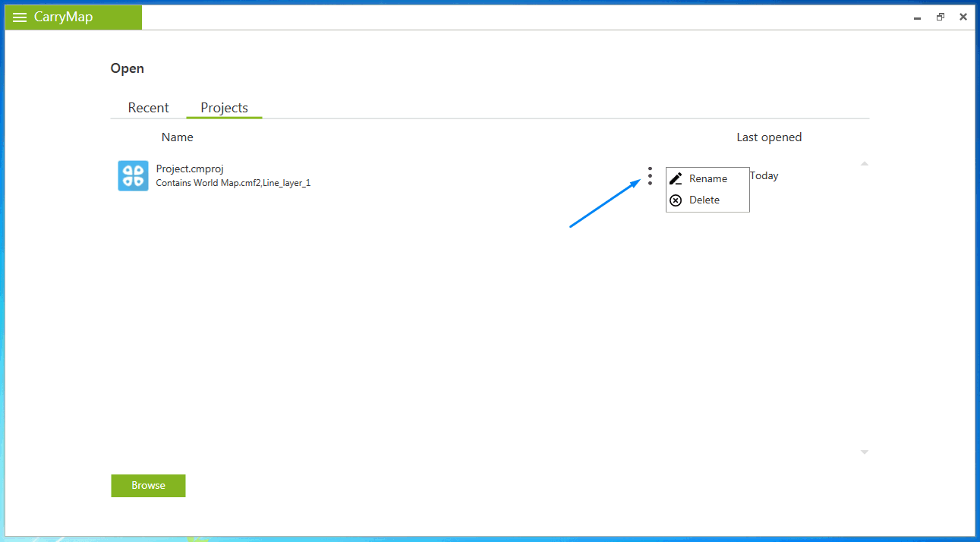This screenshot has height=542, width=980.
Task: Click the pencil icon beside Rename
Action: (676, 179)
